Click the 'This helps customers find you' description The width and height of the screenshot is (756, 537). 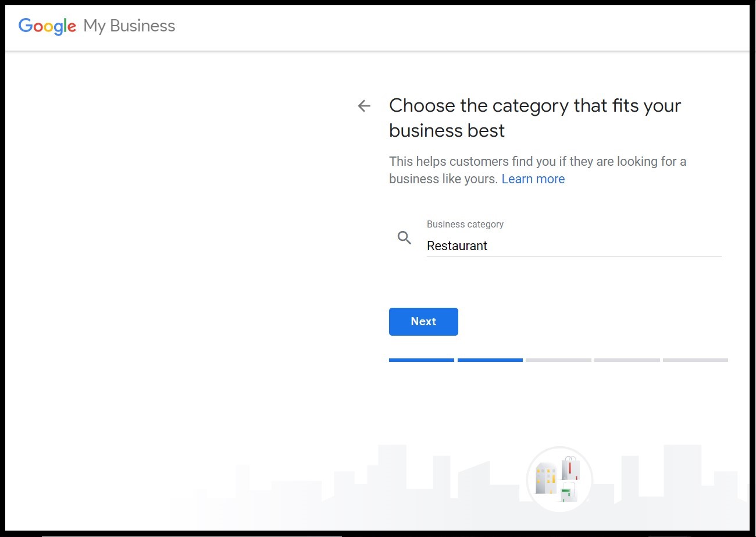(537, 162)
